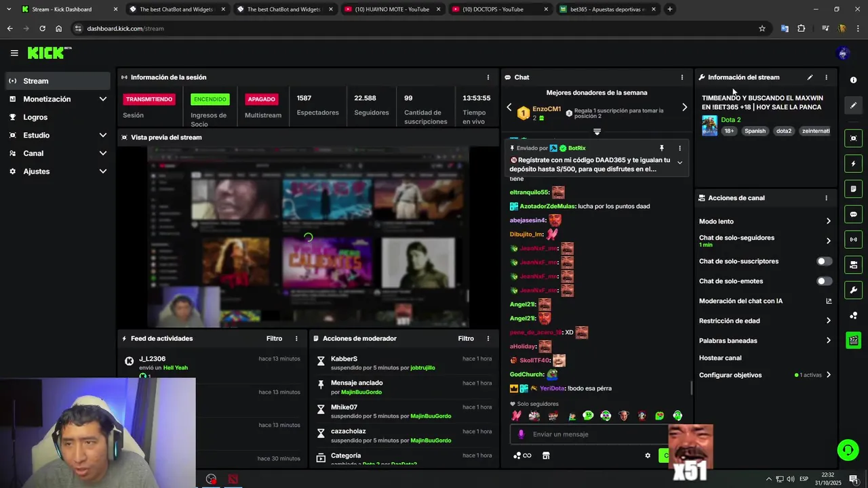
Task: Toggle the channel actions camera icon in right rail
Action: point(853,265)
